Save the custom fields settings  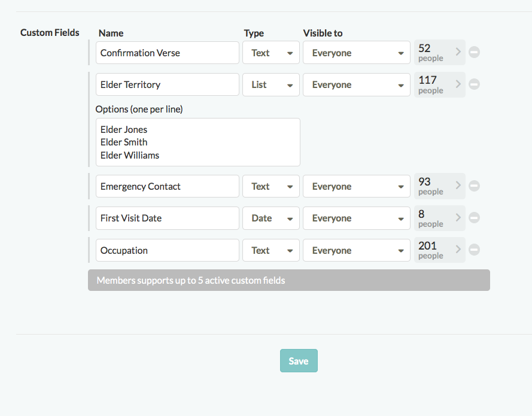tap(299, 361)
